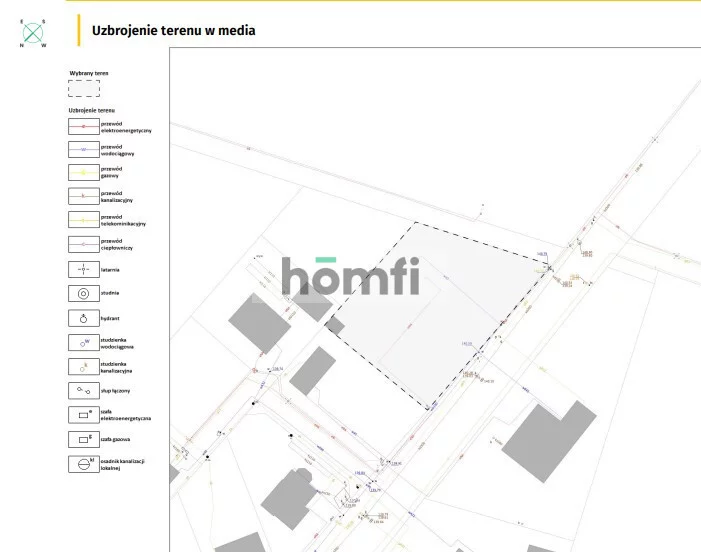Click the osadnik kanalizacji lokalnej icon

83,464
